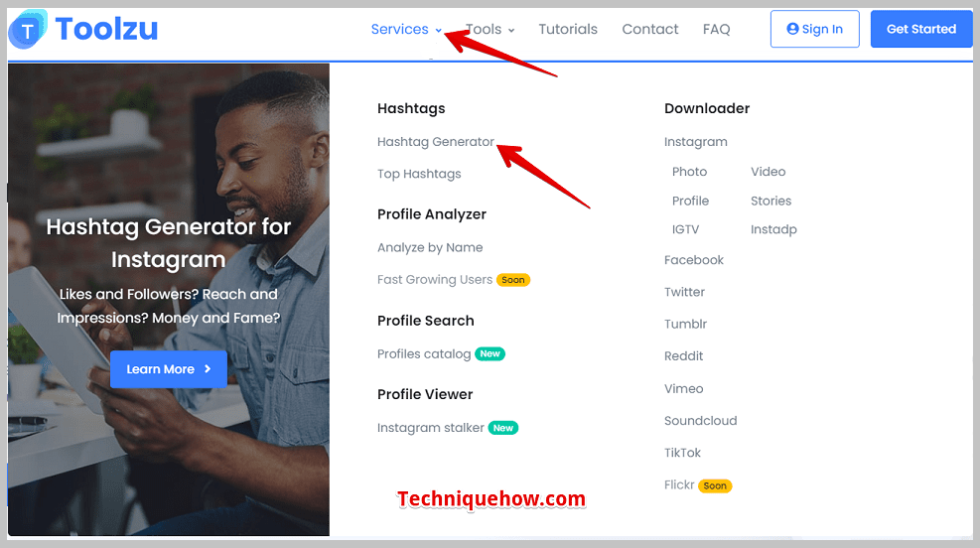The width and height of the screenshot is (980, 548).
Task: Open the Tumblr downloader
Action: coord(686,324)
